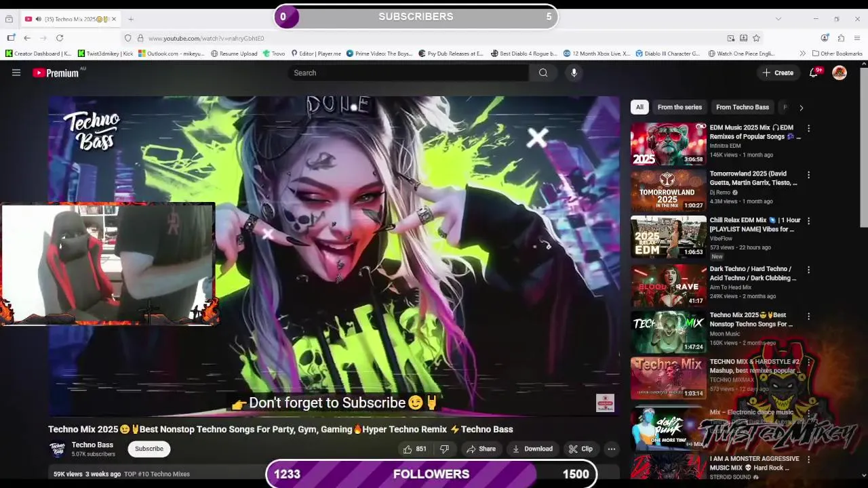Viewport: 868px width, 488px height.
Task: Click the YouTube search field
Action: pyautogui.click(x=408, y=73)
